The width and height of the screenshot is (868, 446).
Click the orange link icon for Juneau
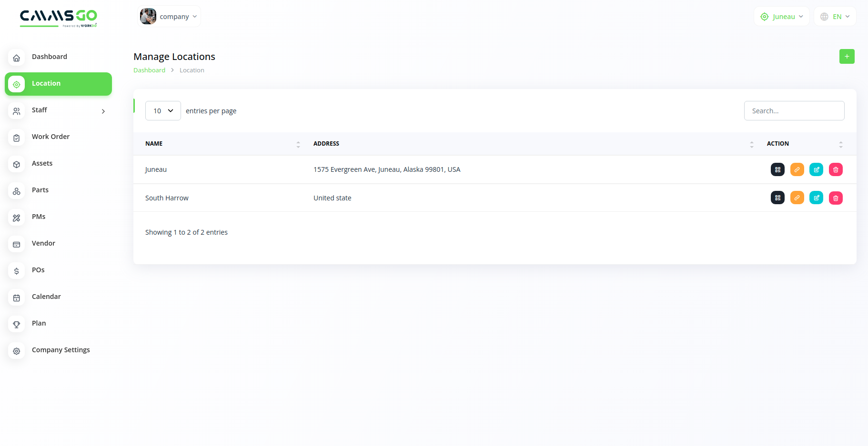[797, 169]
